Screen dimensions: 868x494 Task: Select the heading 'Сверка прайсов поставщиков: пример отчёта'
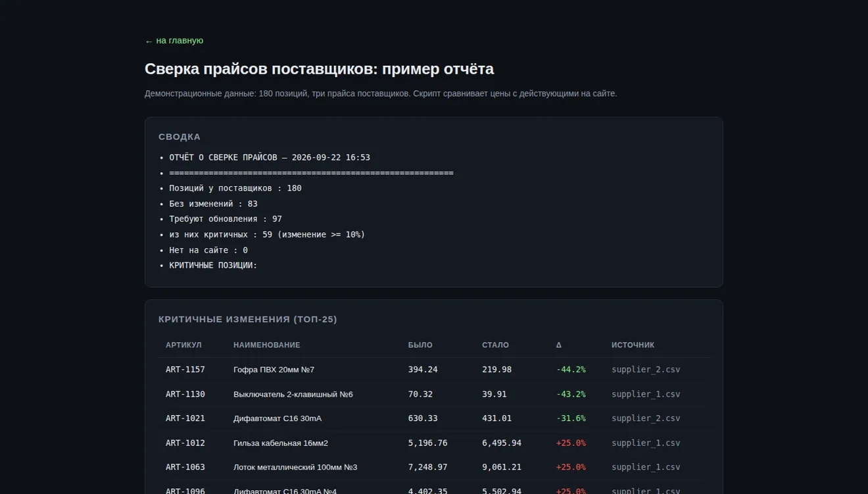[x=319, y=69]
